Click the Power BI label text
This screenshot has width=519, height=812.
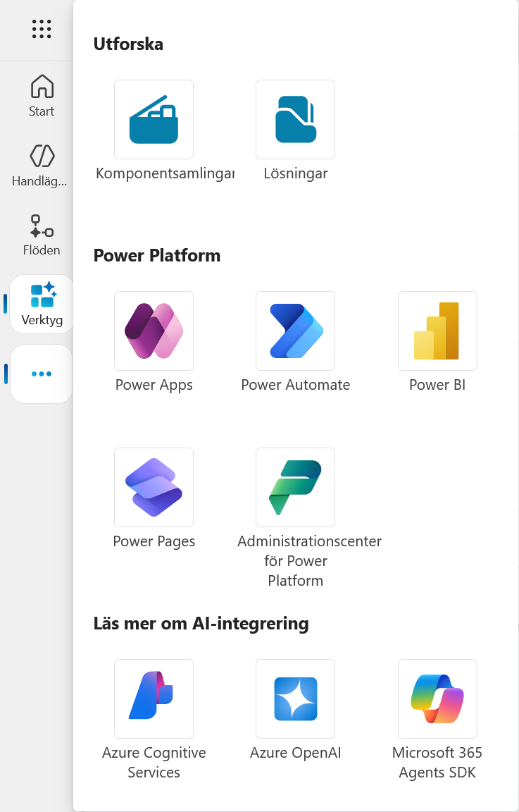(437, 385)
